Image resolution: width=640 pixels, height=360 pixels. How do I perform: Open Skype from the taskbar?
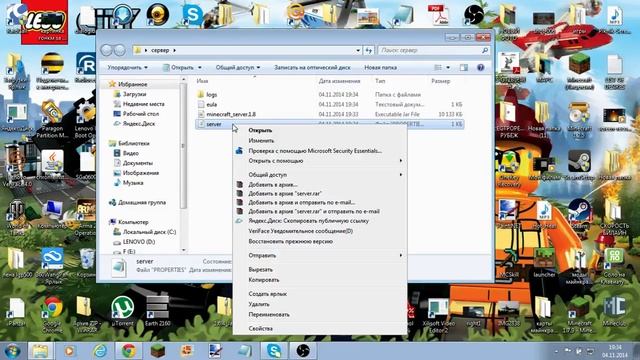(x=273, y=351)
